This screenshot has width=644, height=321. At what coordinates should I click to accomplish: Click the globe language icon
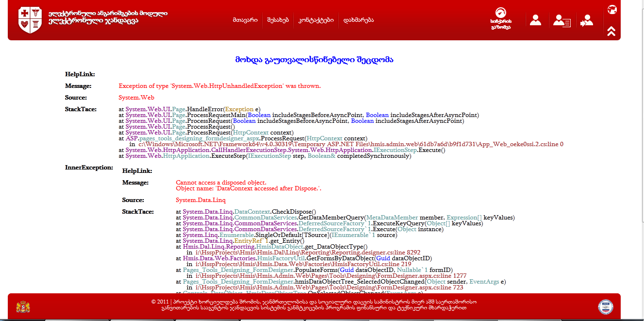[x=611, y=9]
